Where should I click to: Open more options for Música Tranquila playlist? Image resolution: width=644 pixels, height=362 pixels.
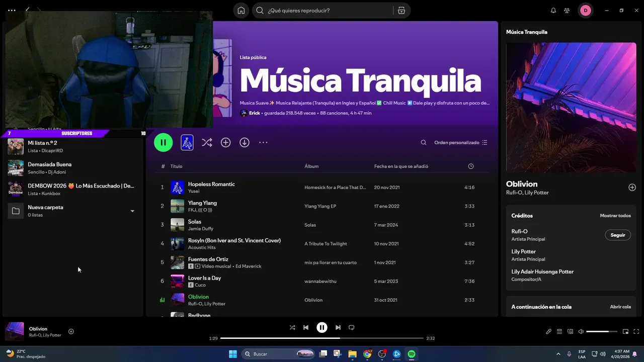click(x=263, y=143)
